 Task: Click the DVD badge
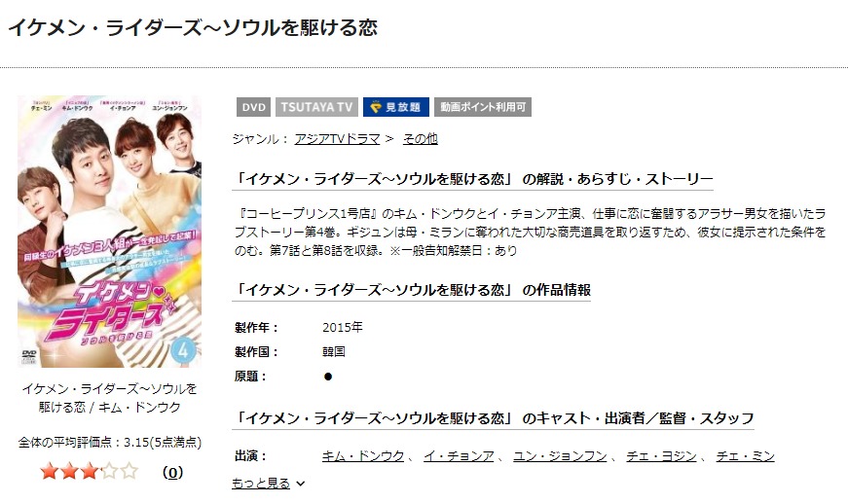pyautogui.click(x=254, y=107)
